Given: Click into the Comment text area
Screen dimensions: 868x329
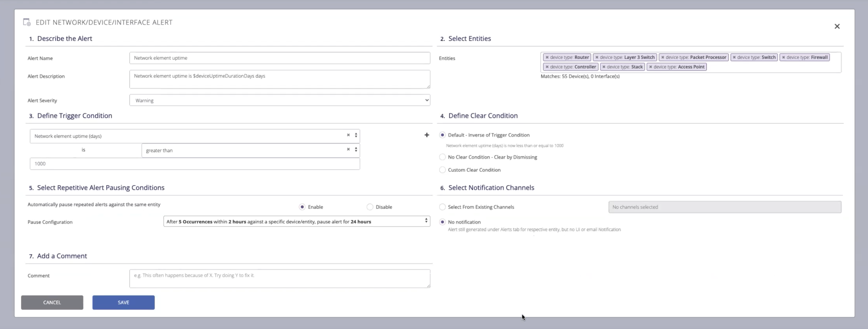Looking at the screenshot, I should tap(280, 278).
